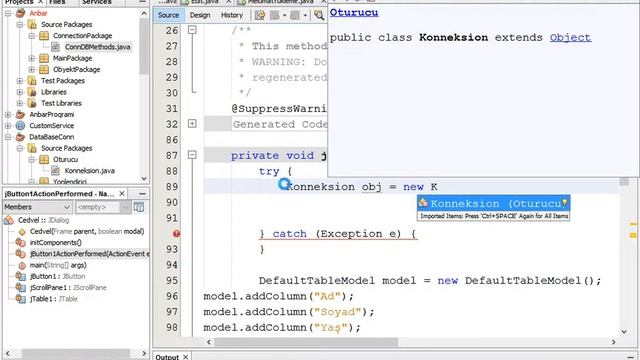Click editor horizontal scrollbar right arrow
This screenshot has height=360, width=640.
(613, 342)
